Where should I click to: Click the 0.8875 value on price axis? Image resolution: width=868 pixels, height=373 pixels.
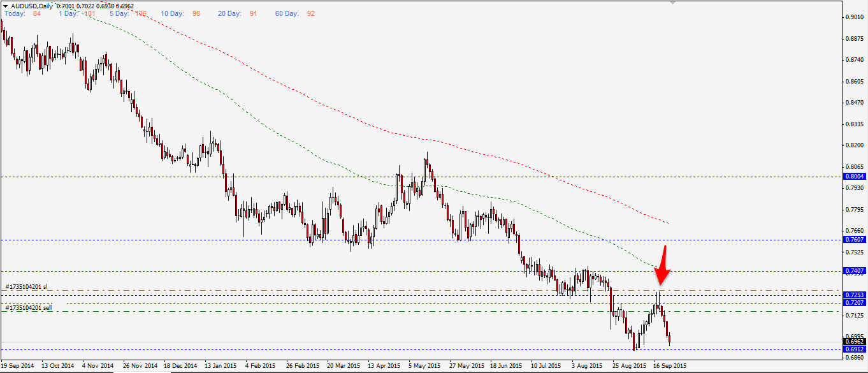pos(855,39)
